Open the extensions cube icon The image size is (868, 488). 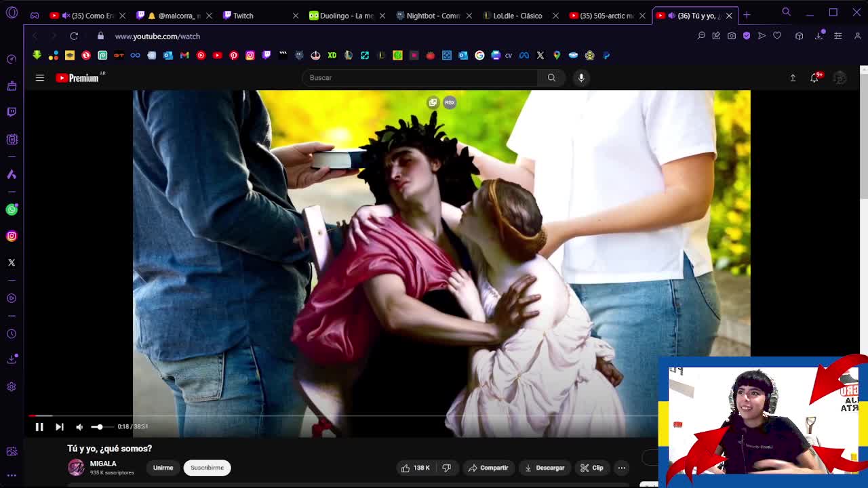coord(799,36)
